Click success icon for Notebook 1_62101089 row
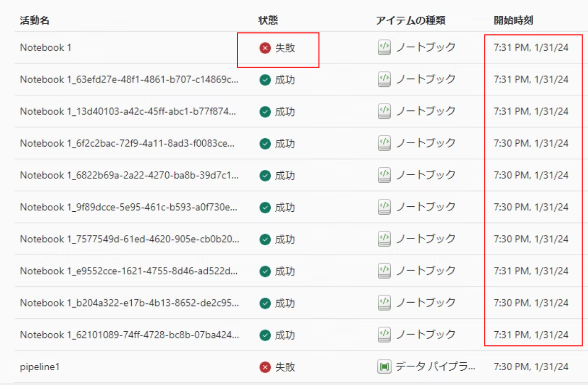 [x=265, y=335]
